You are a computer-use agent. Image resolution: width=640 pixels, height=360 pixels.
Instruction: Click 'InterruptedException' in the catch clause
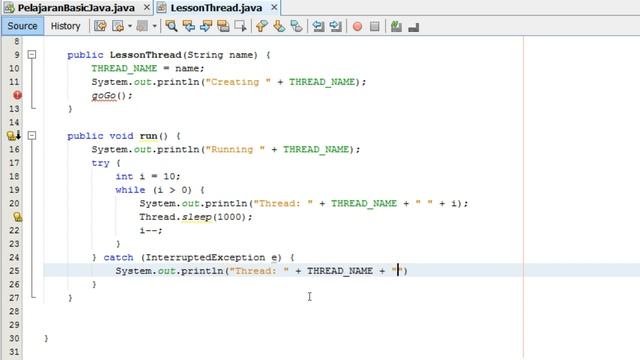(205, 258)
